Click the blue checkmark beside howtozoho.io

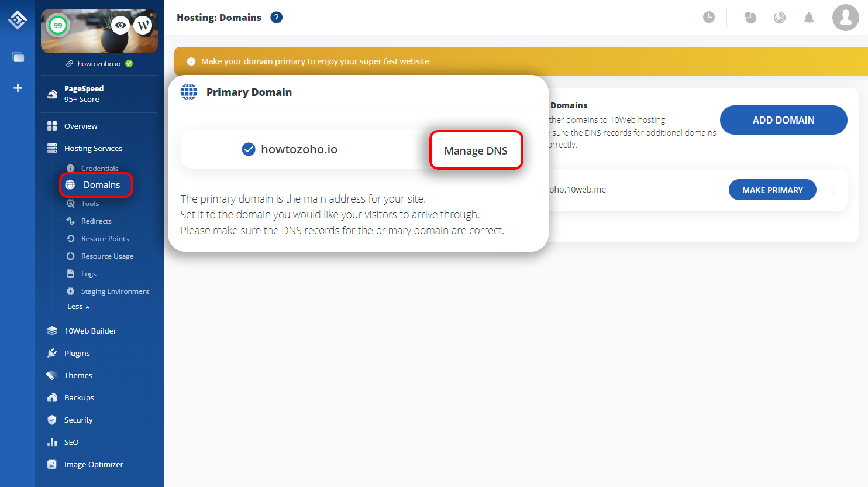click(x=249, y=149)
